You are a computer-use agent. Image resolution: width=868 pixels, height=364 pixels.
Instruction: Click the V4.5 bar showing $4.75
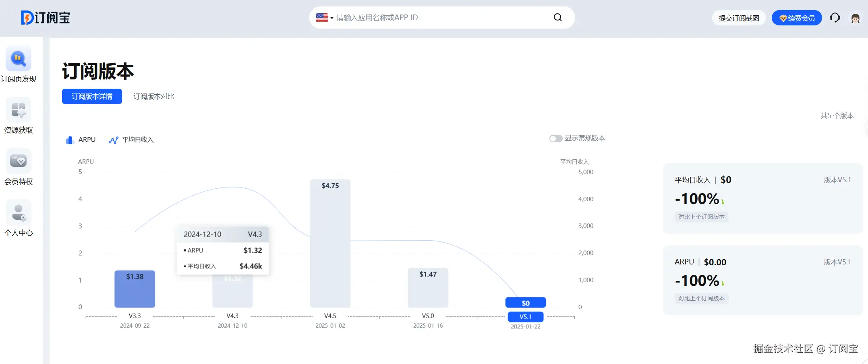(330, 243)
